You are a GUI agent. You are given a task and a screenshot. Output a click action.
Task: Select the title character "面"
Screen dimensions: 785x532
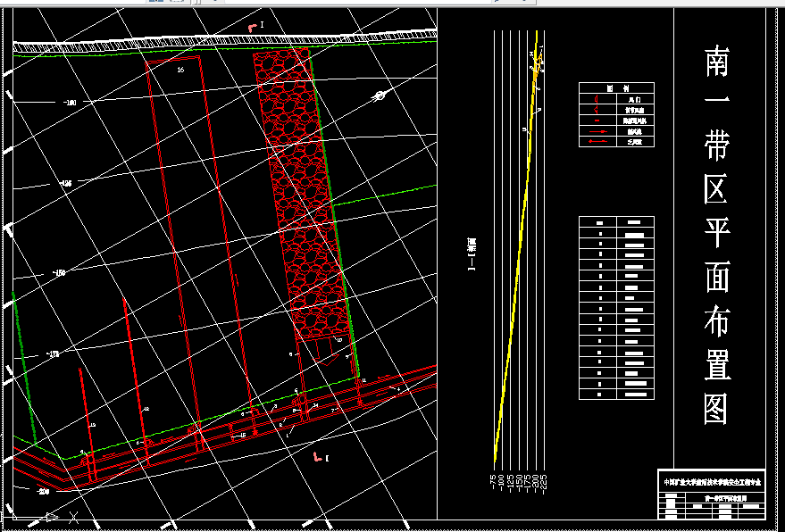717,277
